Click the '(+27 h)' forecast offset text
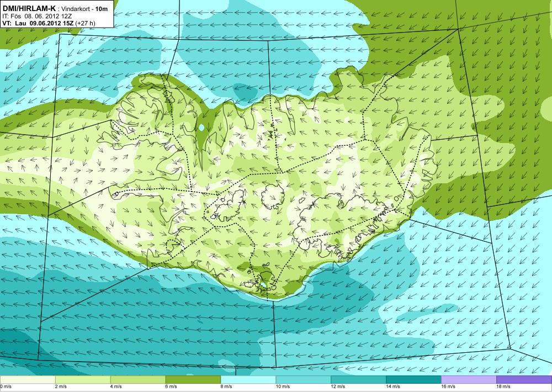The image size is (552, 392). tap(85, 24)
